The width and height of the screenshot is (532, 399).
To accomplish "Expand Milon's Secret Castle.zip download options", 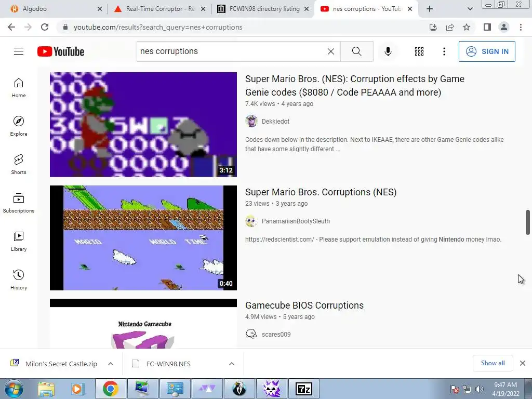I will pos(111,364).
